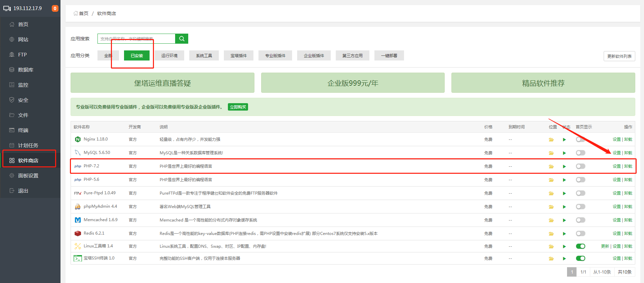Enable MySQL homepage display toggle

coord(580,153)
